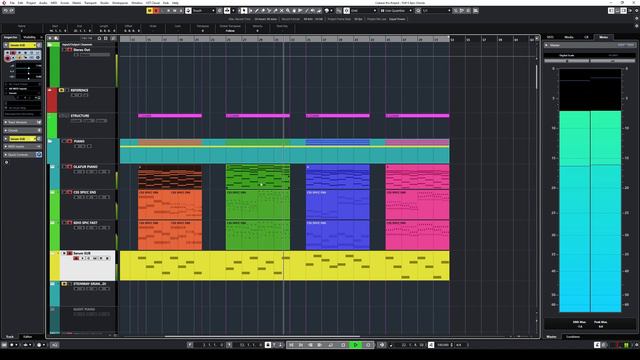Switch to the lower Editor tab
The height and width of the screenshot is (360, 640).
coord(27,337)
